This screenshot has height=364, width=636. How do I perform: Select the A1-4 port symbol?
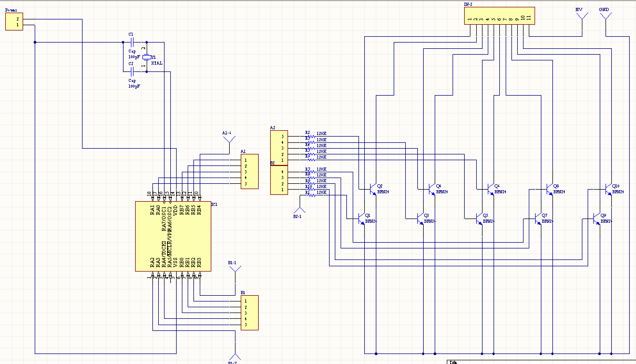coord(229,140)
